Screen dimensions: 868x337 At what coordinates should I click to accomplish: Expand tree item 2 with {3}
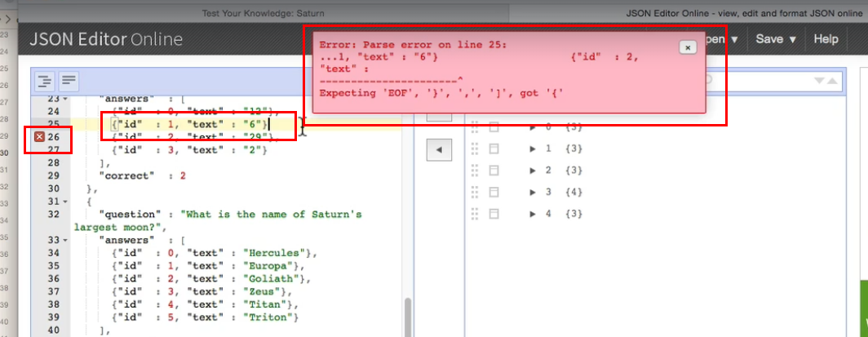[533, 171]
